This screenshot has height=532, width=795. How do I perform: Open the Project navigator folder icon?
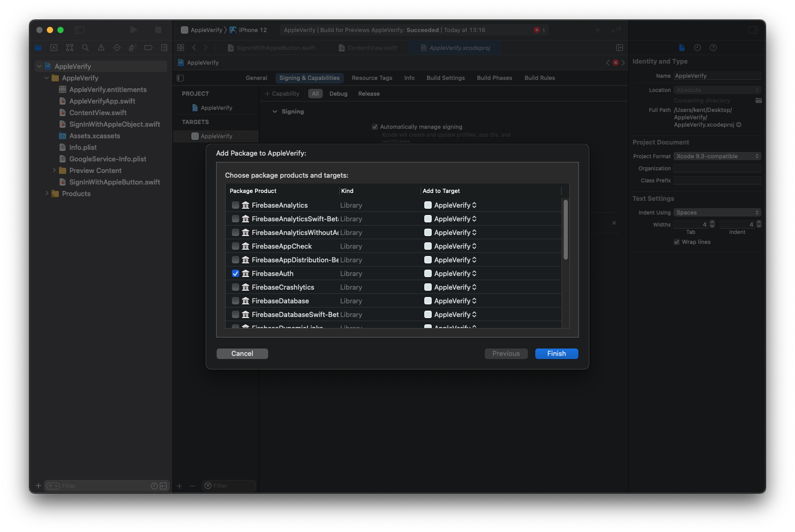coord(38,48)
